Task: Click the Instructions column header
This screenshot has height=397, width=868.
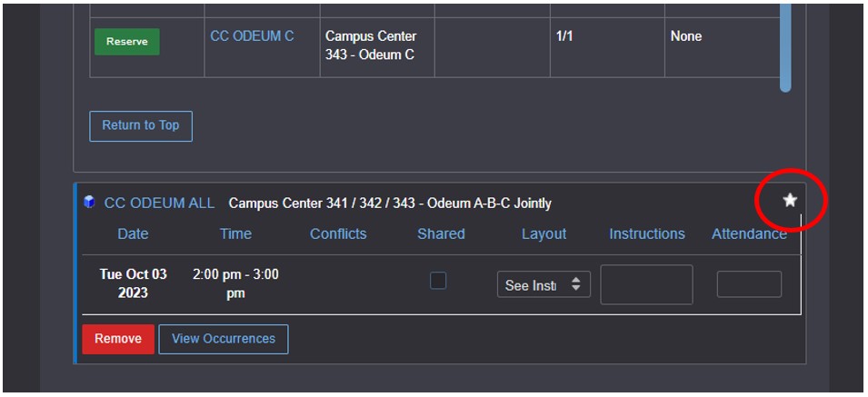Action: [x=646, y=233]
